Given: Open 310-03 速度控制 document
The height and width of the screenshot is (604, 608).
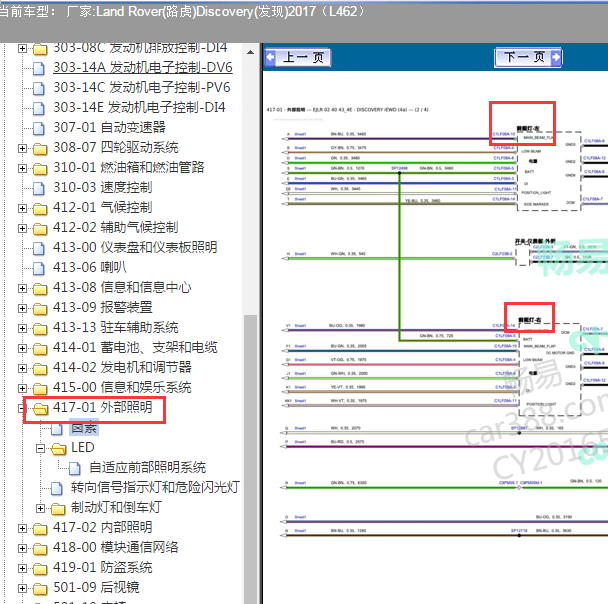Looking at the screenshot, I should tap(103, 187).
